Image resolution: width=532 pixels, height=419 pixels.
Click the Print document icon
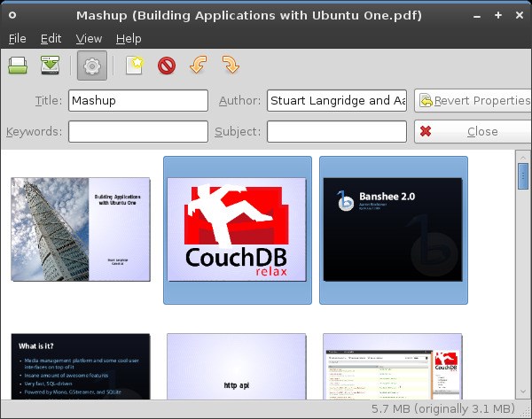(x=18, y=65)
